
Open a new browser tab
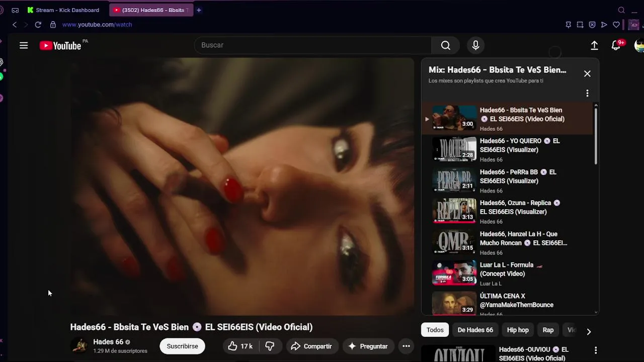pos(199,10)
